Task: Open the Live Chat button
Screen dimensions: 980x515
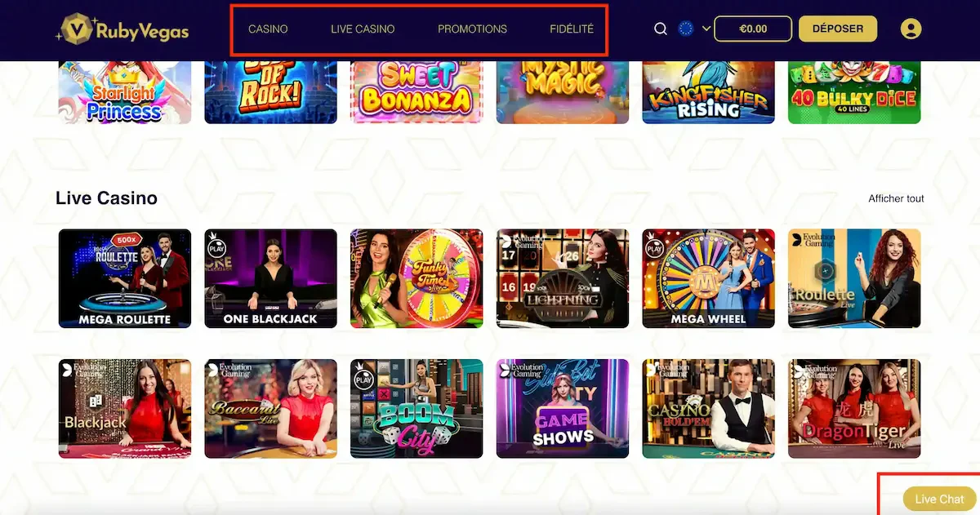Action: (x=939, y=499)
